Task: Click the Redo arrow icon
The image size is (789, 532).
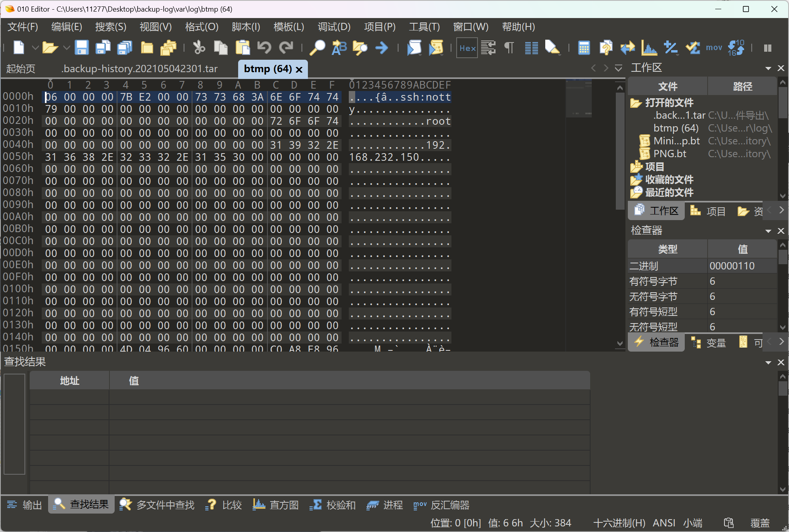Action: click(x=286, y=48)
